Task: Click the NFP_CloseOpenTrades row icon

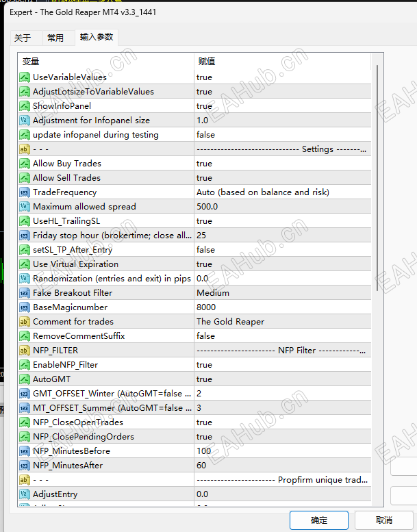Action: [25, 422]
